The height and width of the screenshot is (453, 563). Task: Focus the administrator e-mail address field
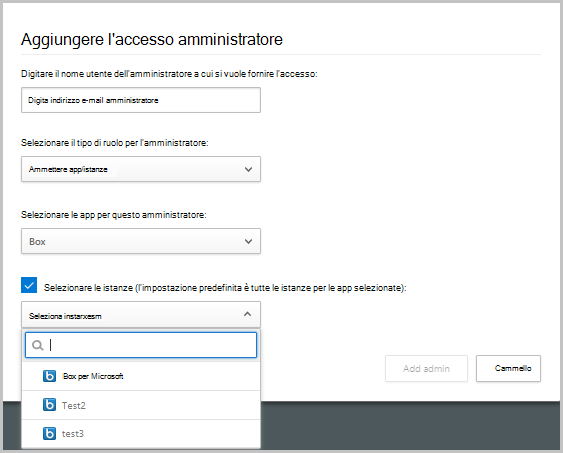point(141,100)
